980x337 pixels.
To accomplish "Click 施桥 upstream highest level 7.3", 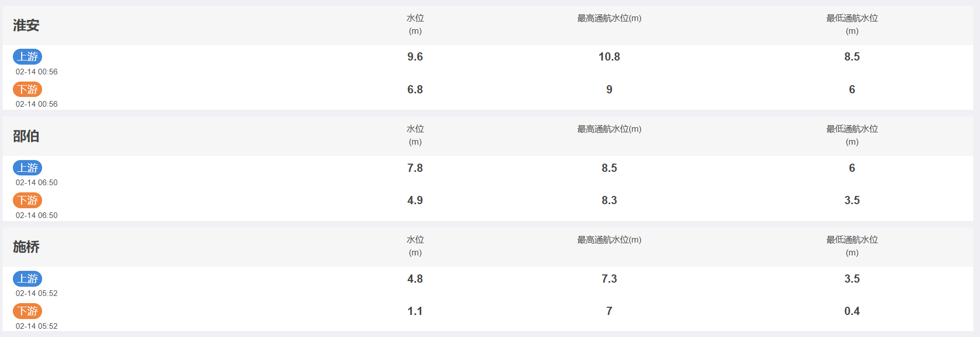I will tap(609, 279).
